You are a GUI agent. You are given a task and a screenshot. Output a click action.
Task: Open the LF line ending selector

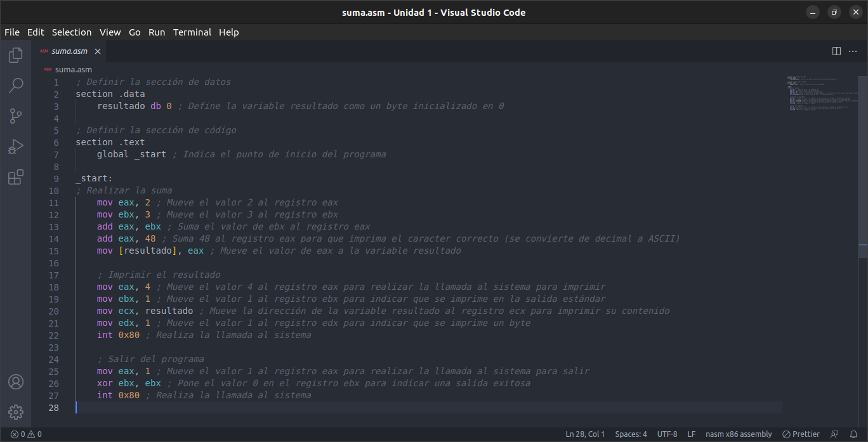click(691, 434)
